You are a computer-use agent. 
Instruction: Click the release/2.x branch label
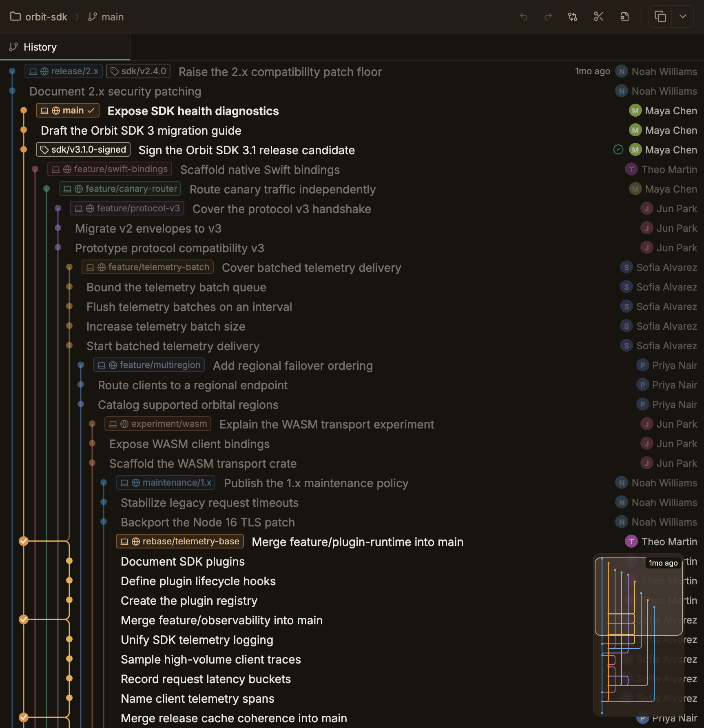point(64,71)
